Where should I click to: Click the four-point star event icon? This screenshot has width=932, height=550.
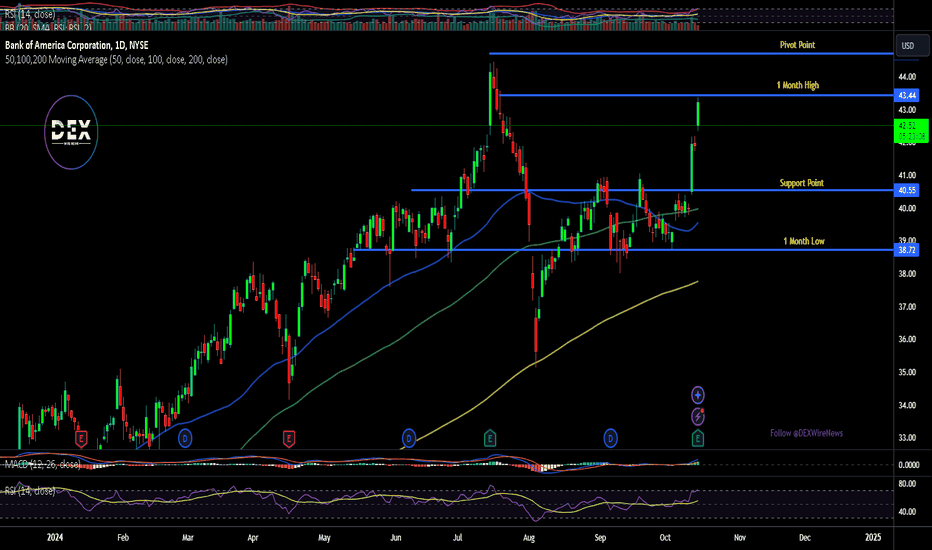698,395
